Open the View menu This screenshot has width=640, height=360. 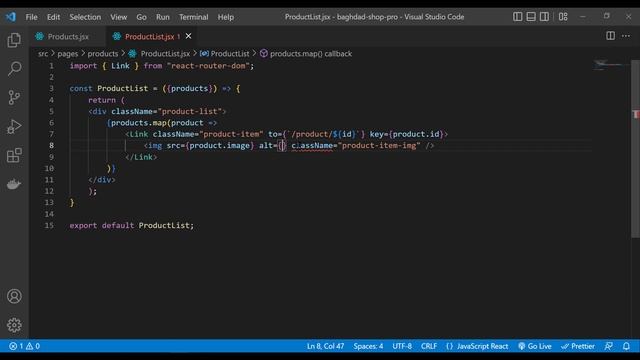[x=118, y=17]
